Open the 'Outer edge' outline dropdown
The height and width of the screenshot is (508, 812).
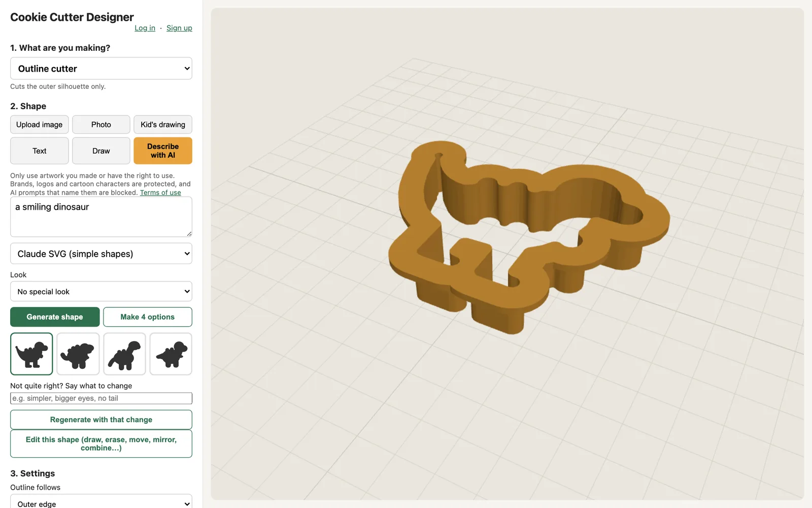[x=101, y=501]
